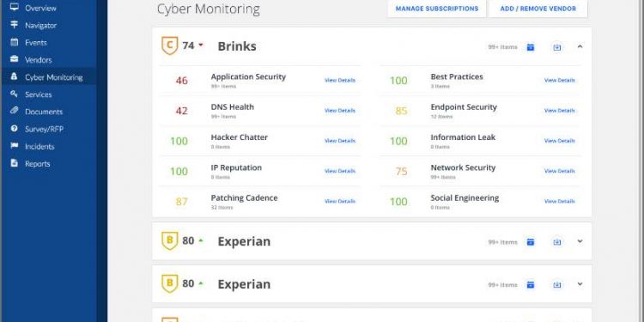View details for IP Reputation
The width and height of the screenshot is (644, 322).
pyautogui.click(x=340, y=171)
